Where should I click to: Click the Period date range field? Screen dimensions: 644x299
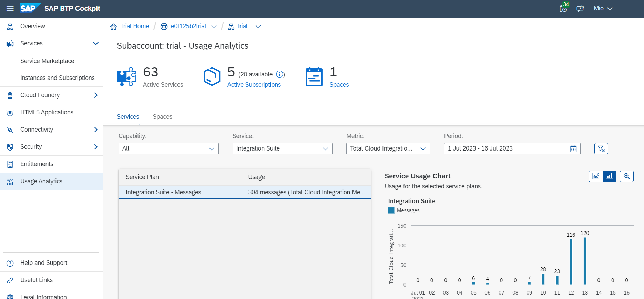[512, 148]
